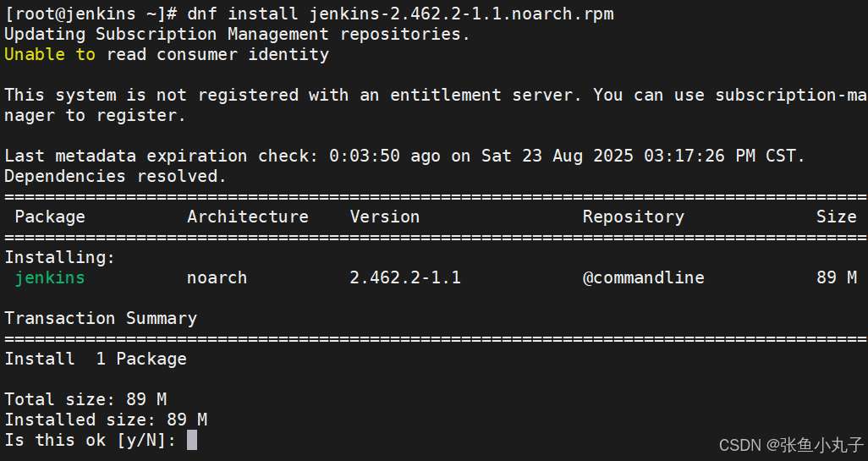Click the 'Updating Subscription Management repositories.' line
This screenshot has width=868, height=461.
[237, 34]
